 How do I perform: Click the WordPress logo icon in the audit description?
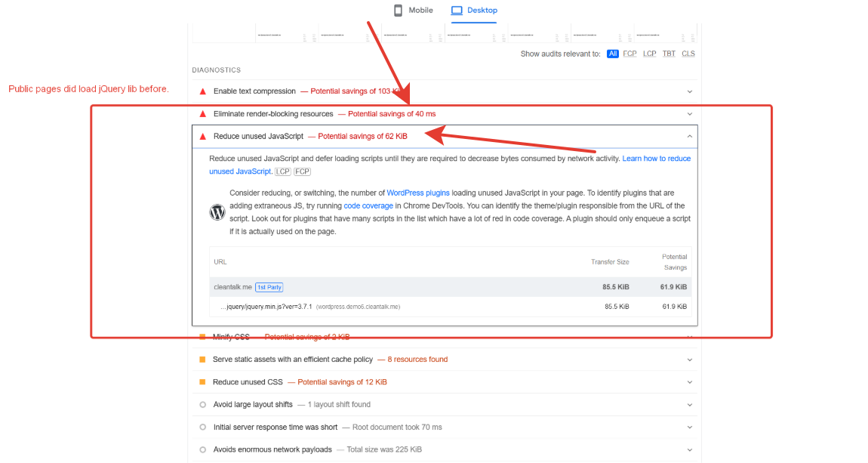point(217,211)
